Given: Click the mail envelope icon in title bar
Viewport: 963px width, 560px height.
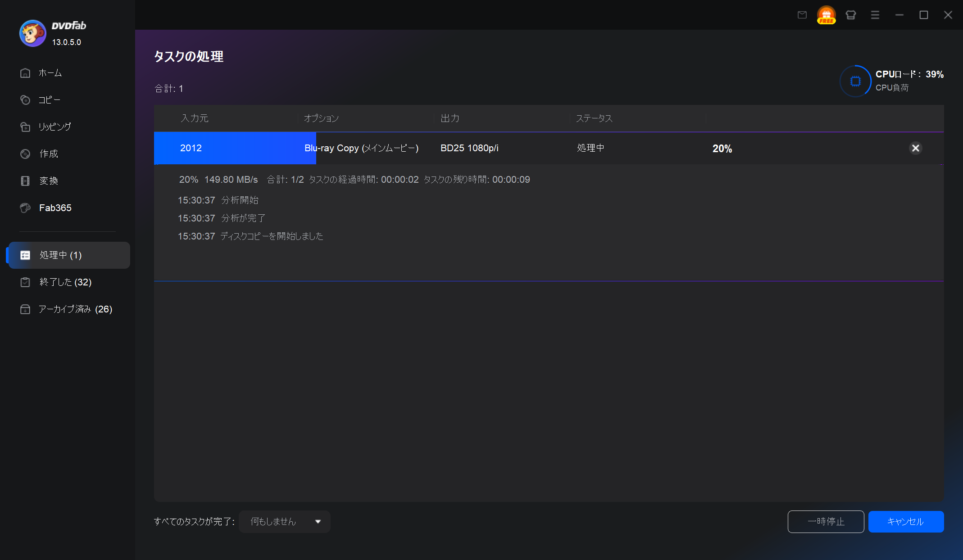Looking at the screenshot, I should coord(802,15).
